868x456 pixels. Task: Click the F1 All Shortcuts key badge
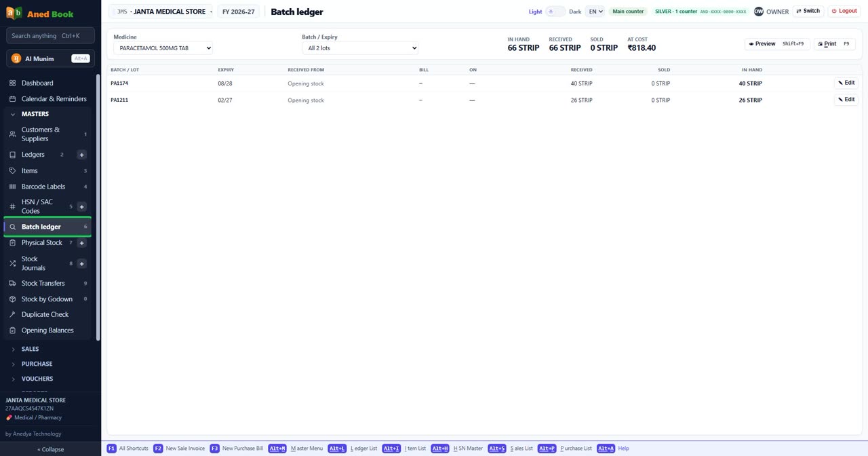click(112, 449)
